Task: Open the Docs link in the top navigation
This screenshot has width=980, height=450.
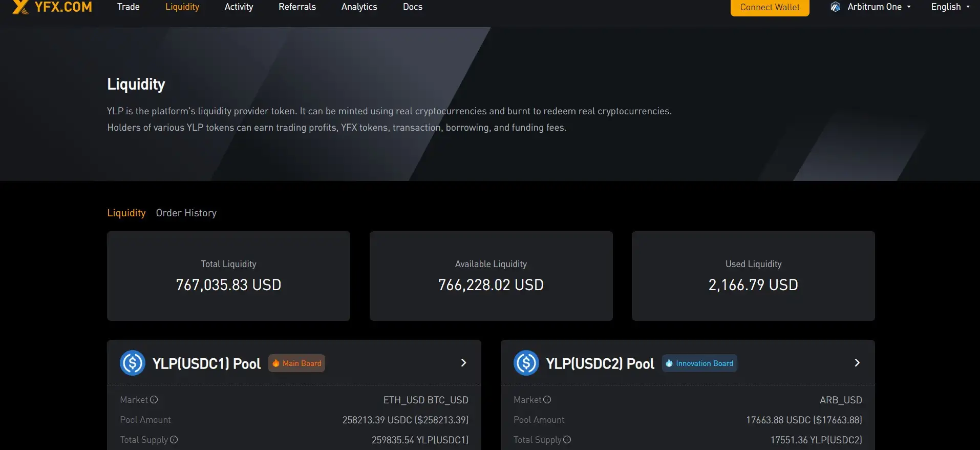Action: tap(413, 7)
